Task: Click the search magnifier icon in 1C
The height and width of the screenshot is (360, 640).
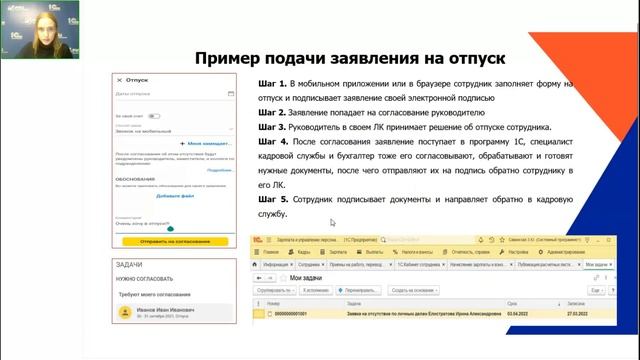Action: click(383, 240)
